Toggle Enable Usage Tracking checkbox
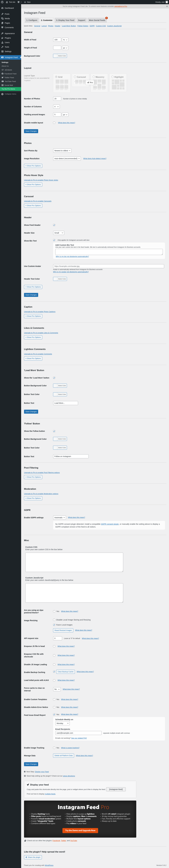The image size is (169, 868). (x=54, y=748)
